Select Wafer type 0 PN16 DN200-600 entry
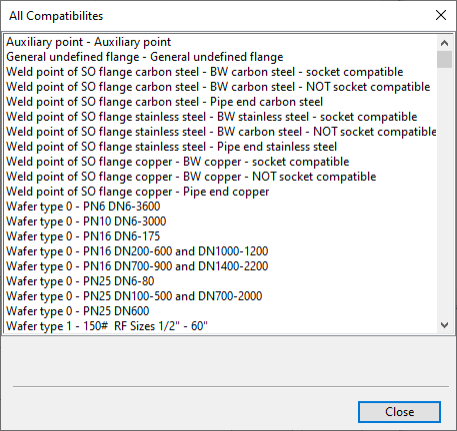Screen dimensions: 457x431 pyautogui.click(x=137, y=251)
